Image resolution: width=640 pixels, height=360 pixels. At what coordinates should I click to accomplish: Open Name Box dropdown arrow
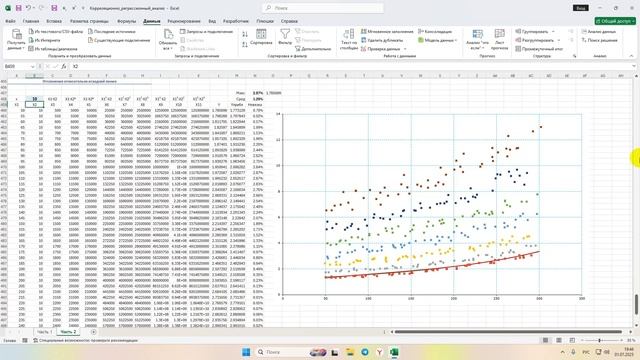32,66
